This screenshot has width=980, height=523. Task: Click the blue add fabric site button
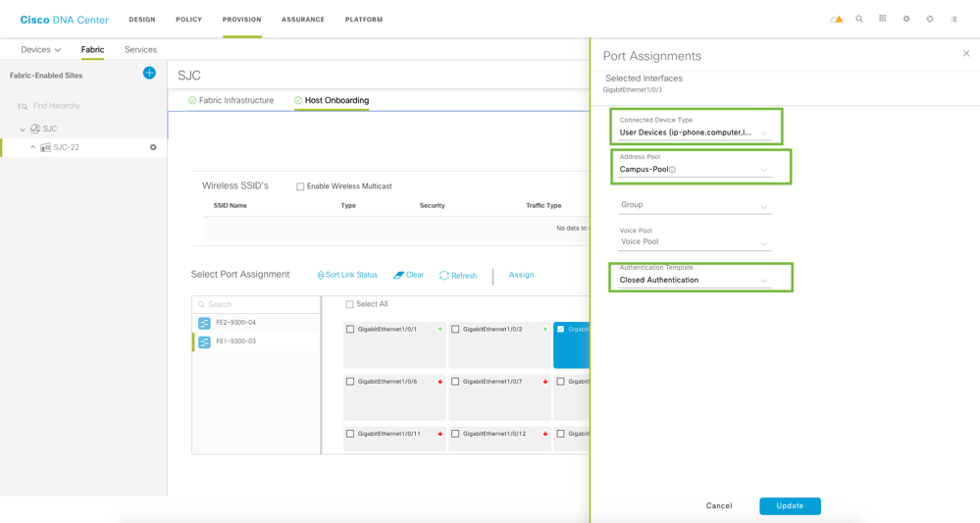pos(149,73)
